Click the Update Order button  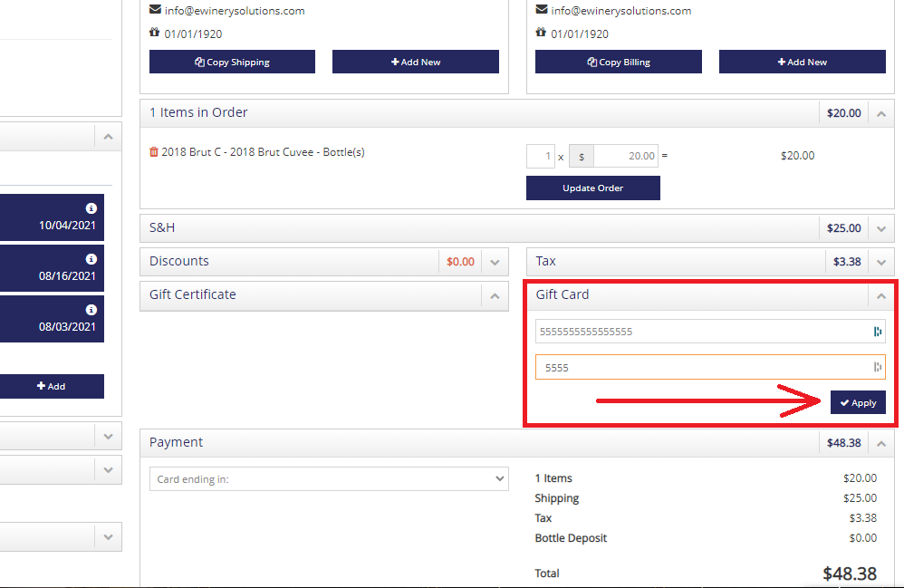coord(592,188)
